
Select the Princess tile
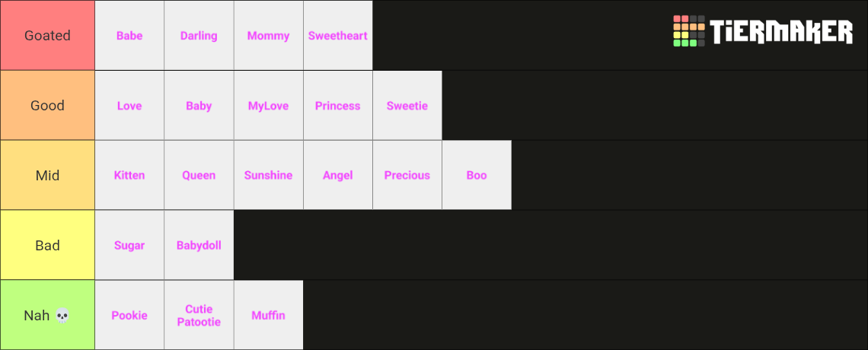click(x=337, y=105)
